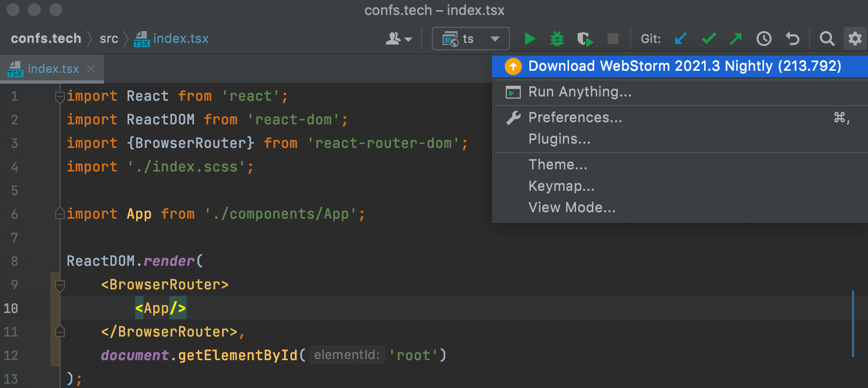Viewport: 868px width, 388px height.
Task: Rollback changes with undo arrow icon
Action: click(792, 39)
